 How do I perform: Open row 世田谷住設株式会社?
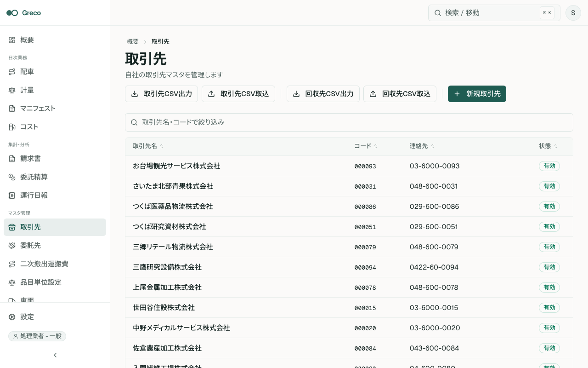click(x=349, y=308)
